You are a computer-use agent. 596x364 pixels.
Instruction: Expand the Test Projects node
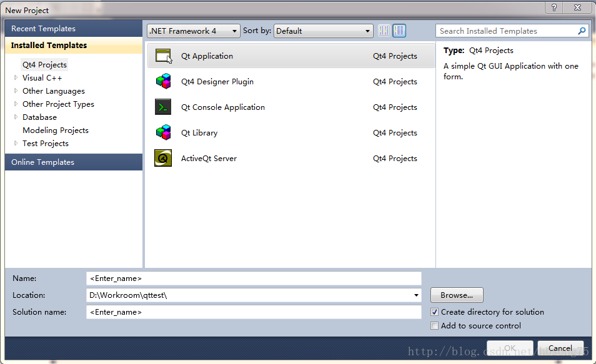(16, 143)
